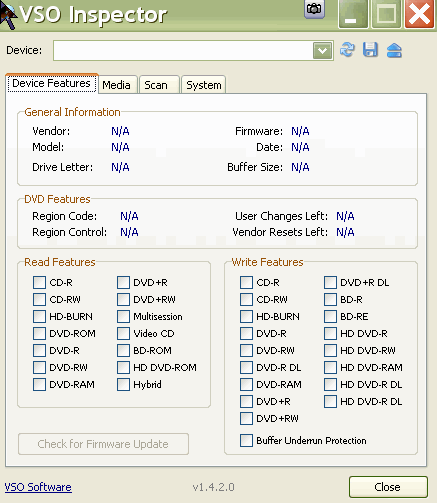Toggle HD-BURN checkbox under Read Features
437x503 pixels.
click(39, 316)
